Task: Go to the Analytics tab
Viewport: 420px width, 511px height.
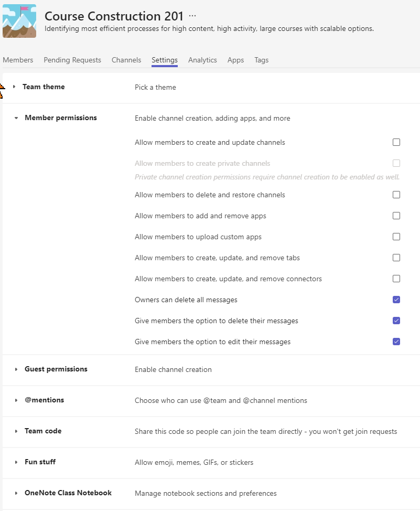Action: click(x=202, y=60)
